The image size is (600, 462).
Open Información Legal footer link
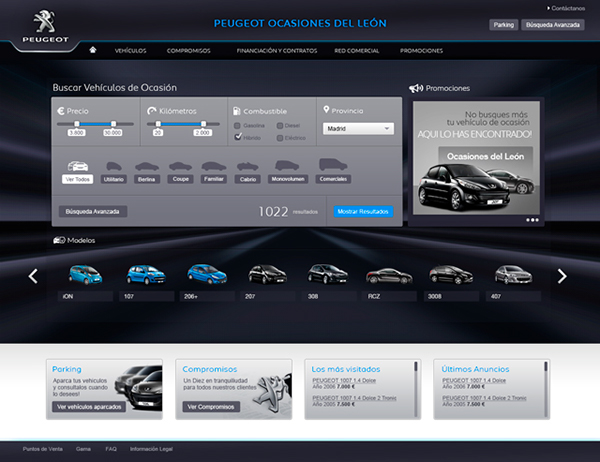click(x=151, y=449)
